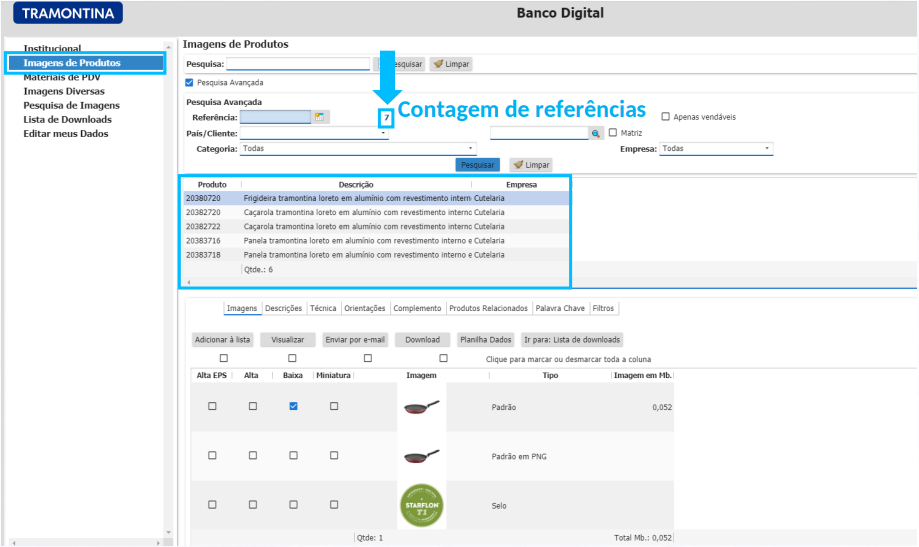This screenshot has width=919, height=547.
Task: Check Alta EPS for the Padrão row
Action: click(x=212, y=406)
